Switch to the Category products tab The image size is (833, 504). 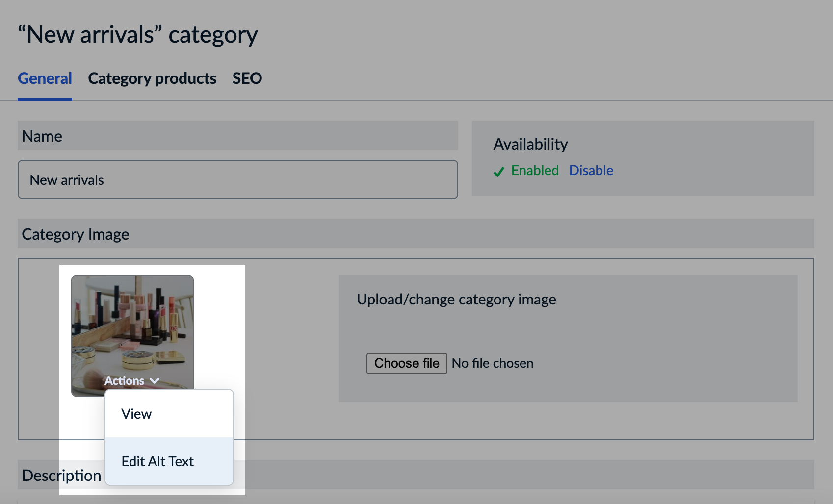pyautogui.click(x=152, y=78)
